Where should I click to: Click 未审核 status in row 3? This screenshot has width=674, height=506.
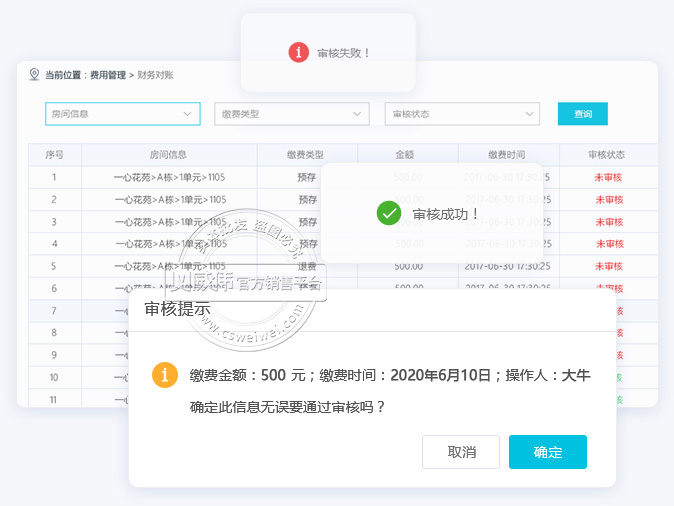609,222
